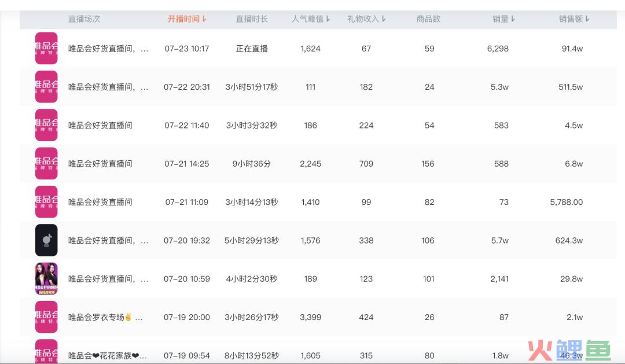Select duration 3小时3分32秒
This screenshot has height=364, width=625.
click(252, 125)
